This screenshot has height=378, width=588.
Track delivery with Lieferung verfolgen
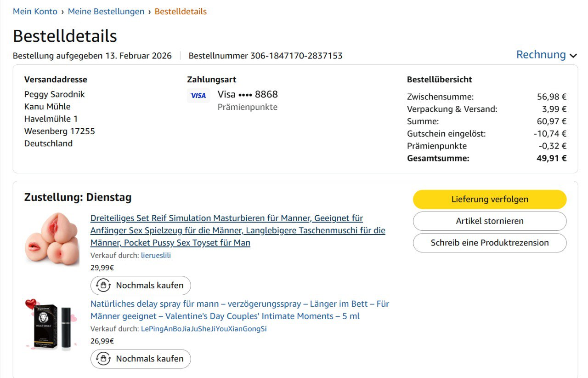[490, 200]
